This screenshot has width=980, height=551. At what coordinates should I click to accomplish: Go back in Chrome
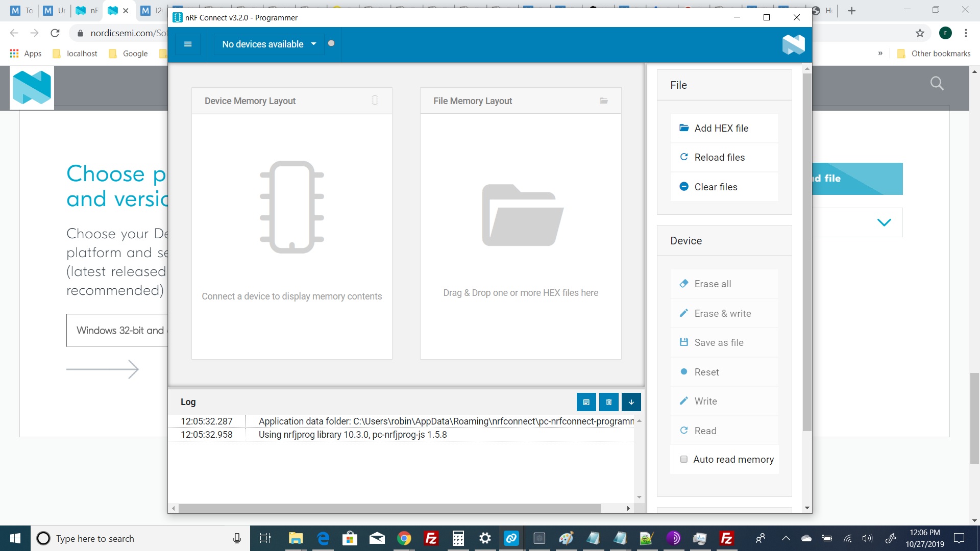click(14, 33)
